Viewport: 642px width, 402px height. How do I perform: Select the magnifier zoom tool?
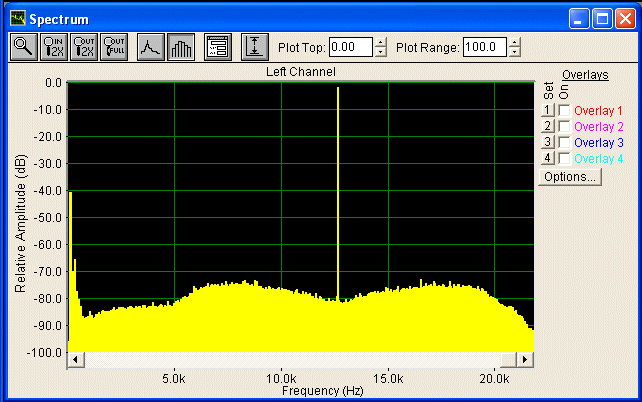pyautogui.click(x=22, y=47)
